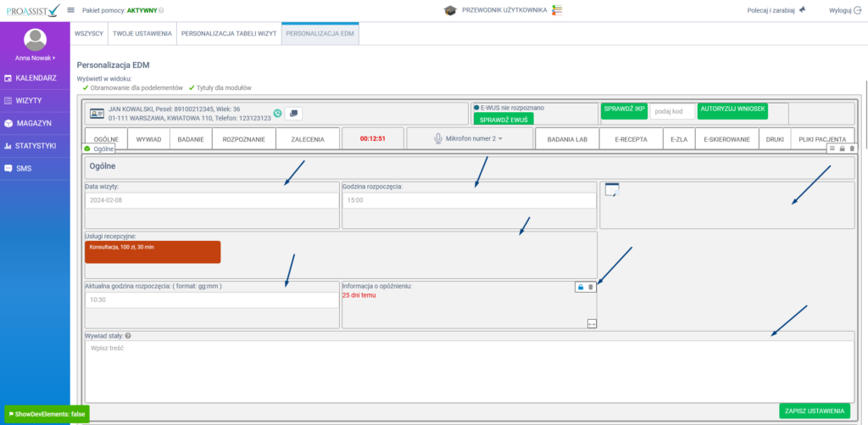868x425 pixels.
Task: Click the Sprawdź EWUŚ button
Action: (504, 120)
